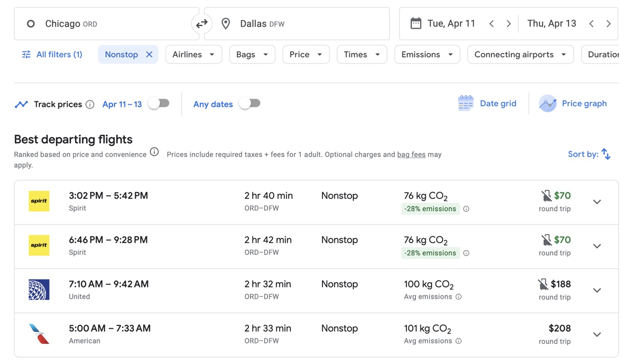Open the Duration filter
Screen dimensions: 627x364
tap(601, 54)
